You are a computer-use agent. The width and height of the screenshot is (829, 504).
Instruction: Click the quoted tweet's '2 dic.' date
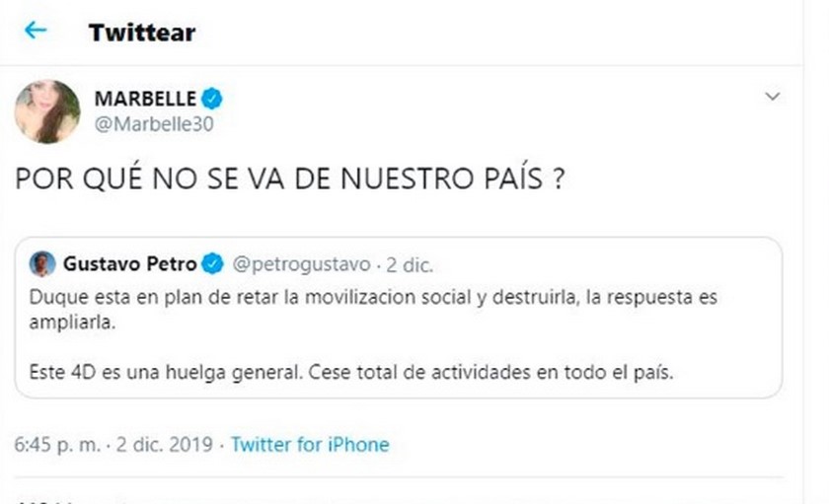tap(410, 264)
